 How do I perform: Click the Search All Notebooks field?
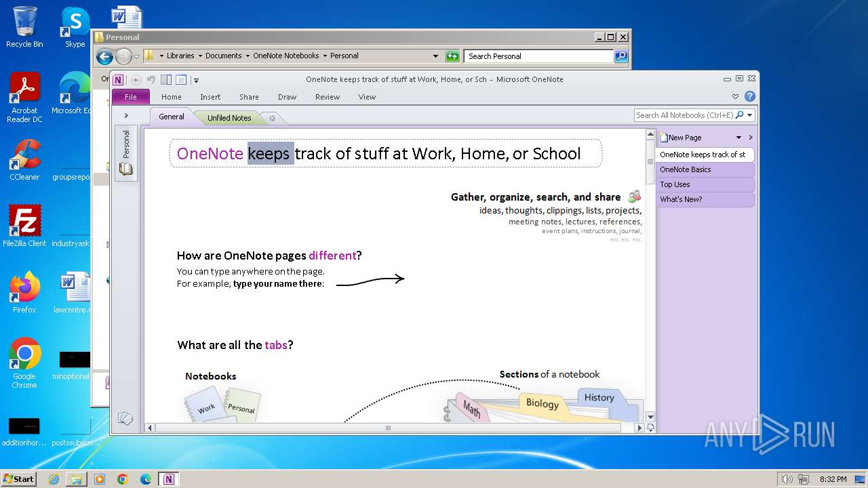click(684, 115)
